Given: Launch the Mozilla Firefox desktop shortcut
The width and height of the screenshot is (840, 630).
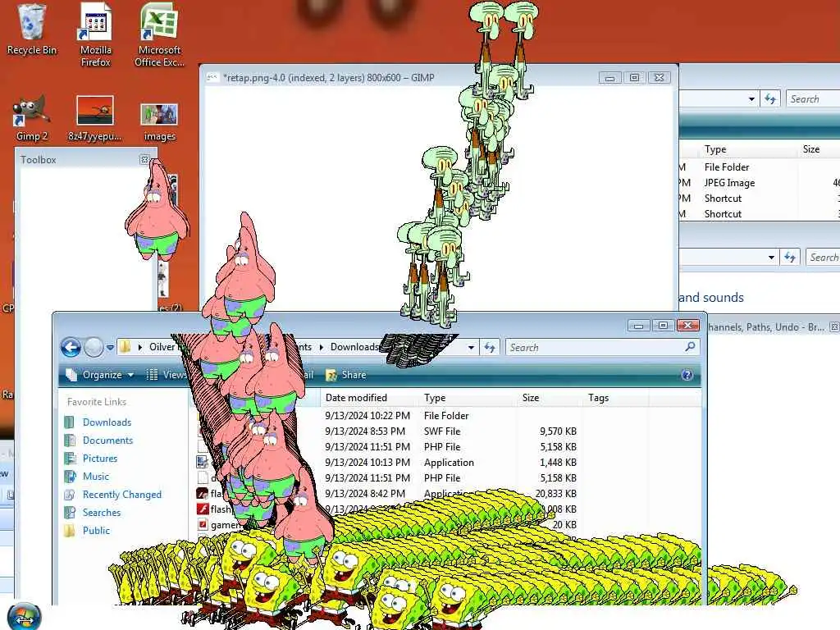Looking at the screenshot, I should coord(95,34).
